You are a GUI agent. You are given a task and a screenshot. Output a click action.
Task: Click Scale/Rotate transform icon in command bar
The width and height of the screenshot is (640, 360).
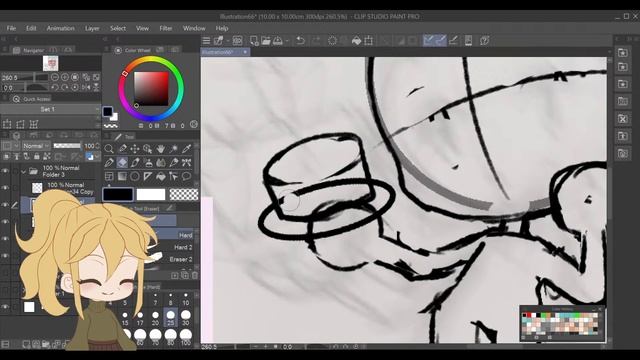369,40
